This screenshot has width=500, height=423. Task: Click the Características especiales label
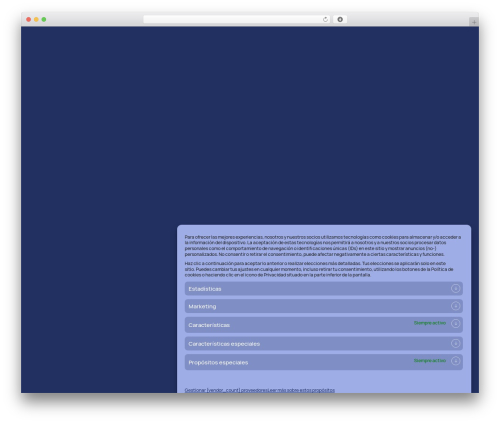(x=224, y=344)
